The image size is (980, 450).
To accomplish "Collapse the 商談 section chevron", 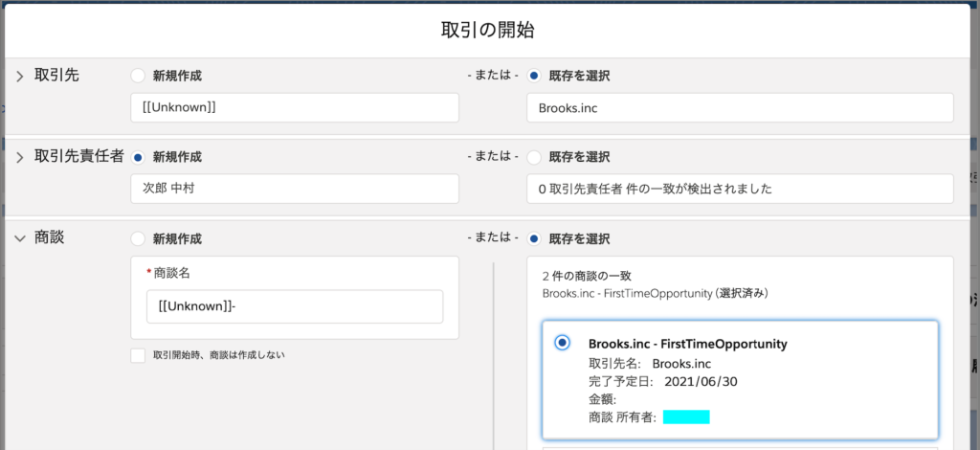I will pos(20,238).
